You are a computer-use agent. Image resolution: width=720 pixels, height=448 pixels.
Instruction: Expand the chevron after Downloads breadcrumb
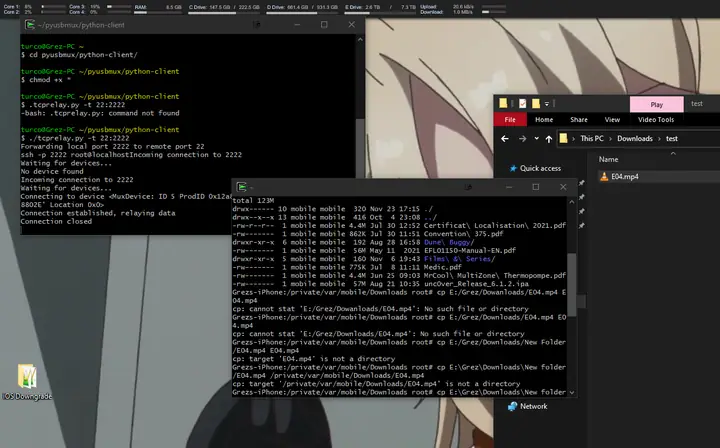[659, 139]
